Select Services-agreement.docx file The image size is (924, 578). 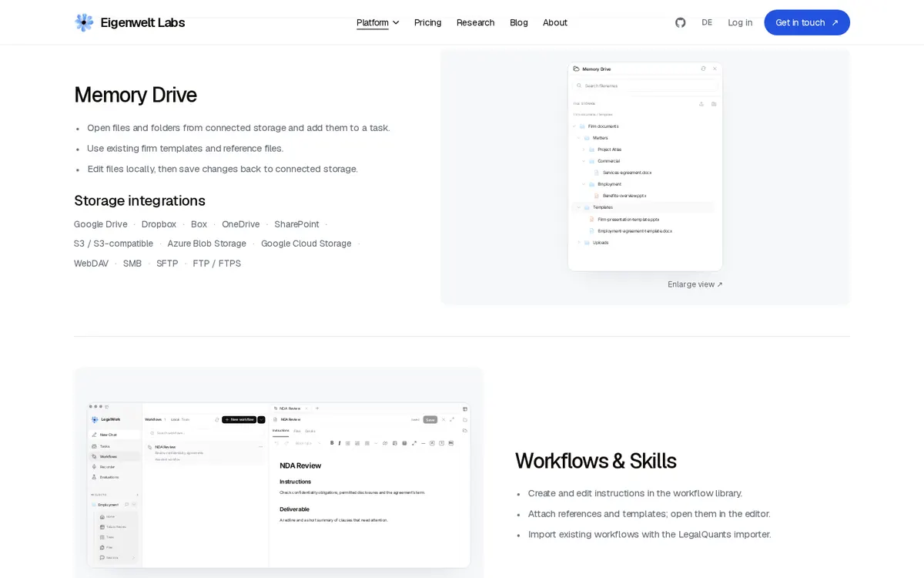click(x=627, y=173)
